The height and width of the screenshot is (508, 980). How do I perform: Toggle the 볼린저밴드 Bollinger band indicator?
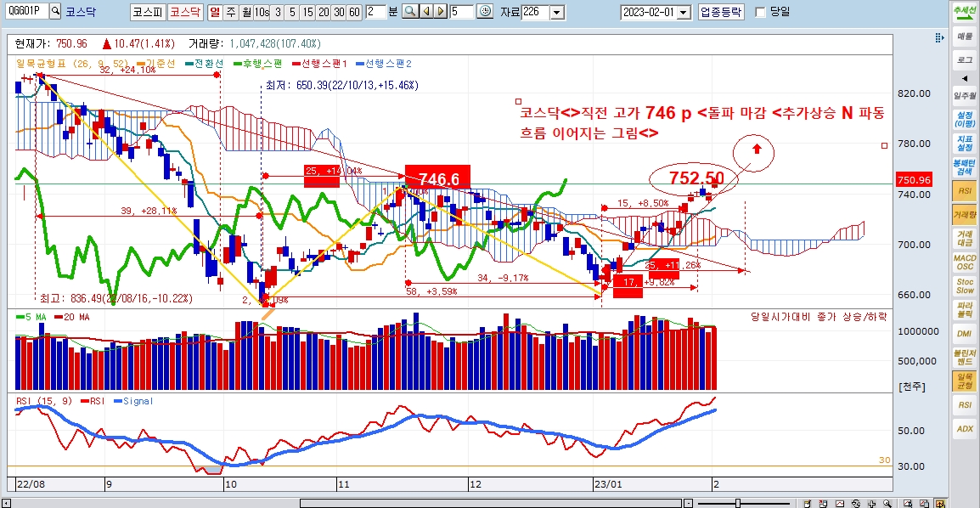(965, 358)
